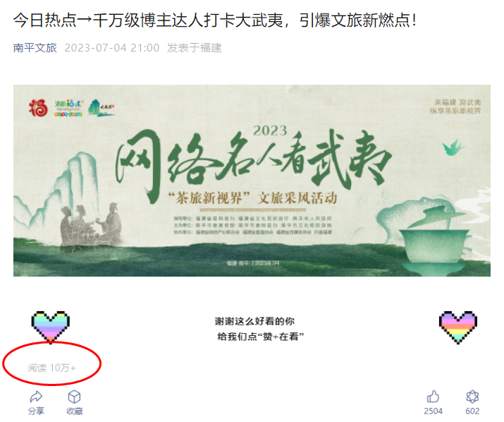Click the green mountain logo in banner
Viewport: 504px width, 422px height.
102,107
